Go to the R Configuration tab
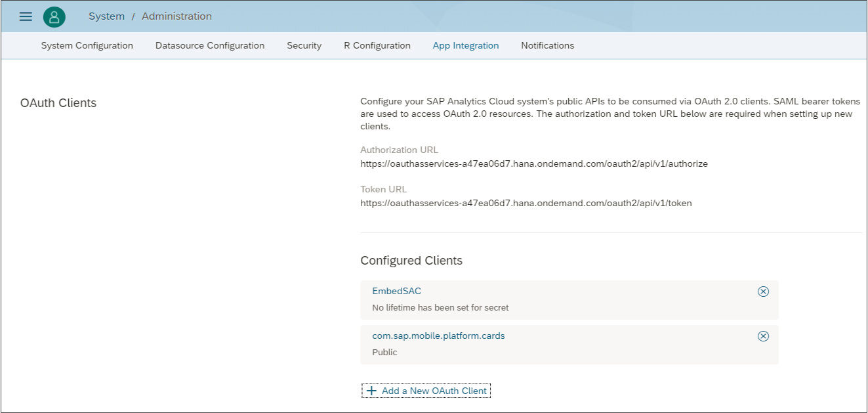The width and height of the screenshot is (868, 413). coord(377,45)
